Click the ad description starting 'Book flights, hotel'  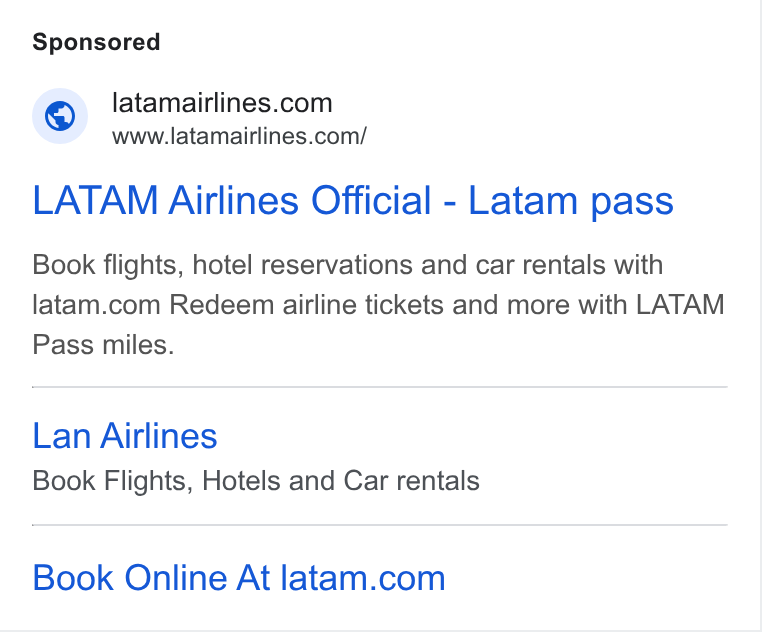click(379, 305)
